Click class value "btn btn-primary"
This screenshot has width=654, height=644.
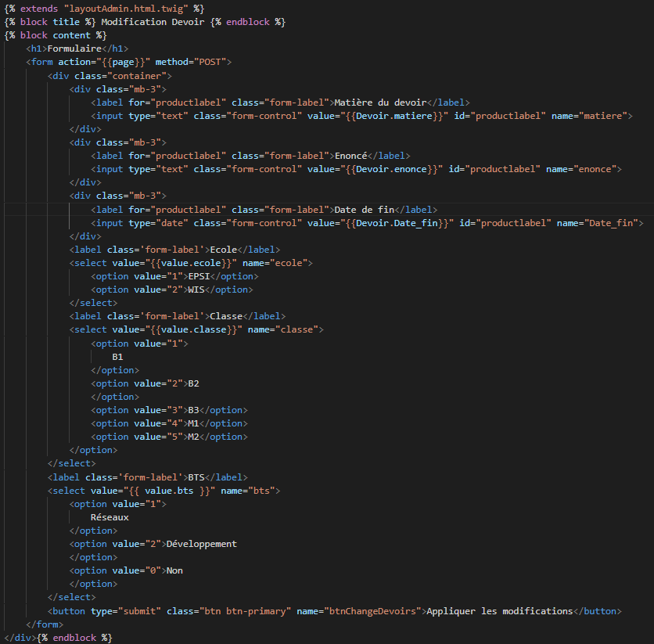pyautogui.click(x=245, y=611)
